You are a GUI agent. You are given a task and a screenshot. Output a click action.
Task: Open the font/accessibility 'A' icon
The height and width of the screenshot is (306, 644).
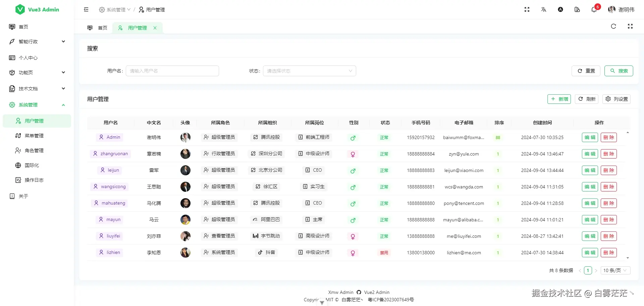pos(560,10)
